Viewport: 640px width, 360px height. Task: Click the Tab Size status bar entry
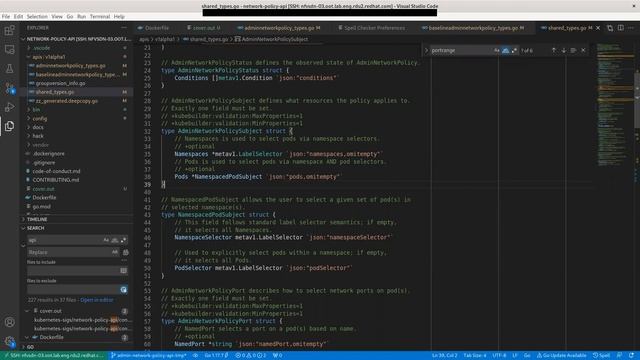pos(475,356)
